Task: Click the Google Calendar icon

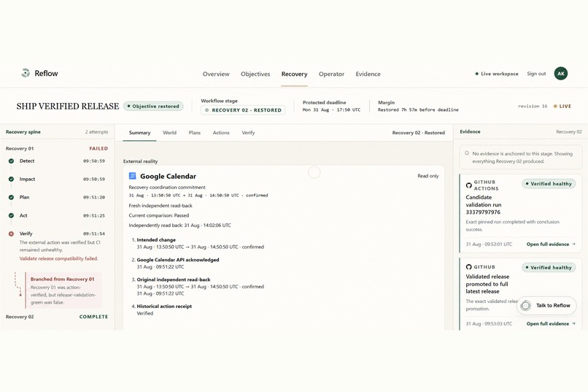Action: 132,176
